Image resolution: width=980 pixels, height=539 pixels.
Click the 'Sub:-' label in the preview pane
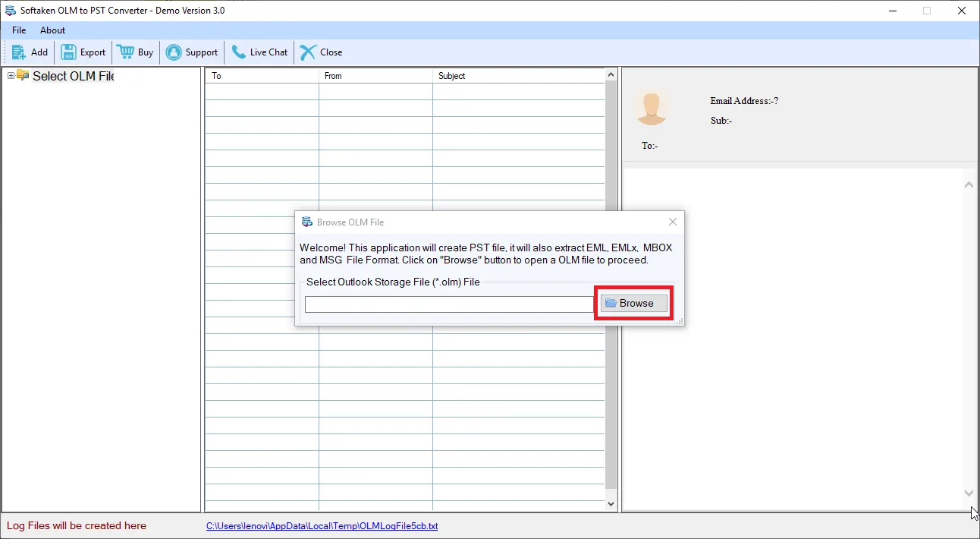pos(721,121)
